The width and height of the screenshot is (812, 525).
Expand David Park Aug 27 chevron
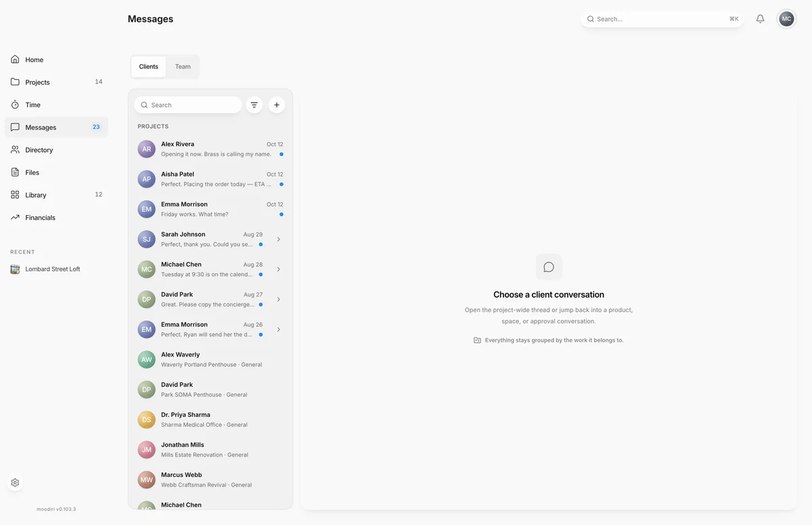click(279, 299)
